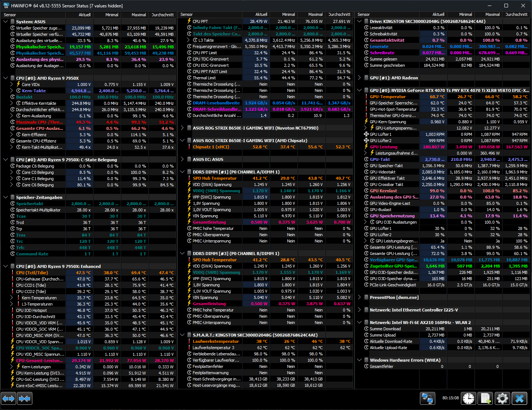Viewport: 532px width, 410px height.
Task: Expand the Kern-Temperaturen sub-rows
Action: [12, 298]
